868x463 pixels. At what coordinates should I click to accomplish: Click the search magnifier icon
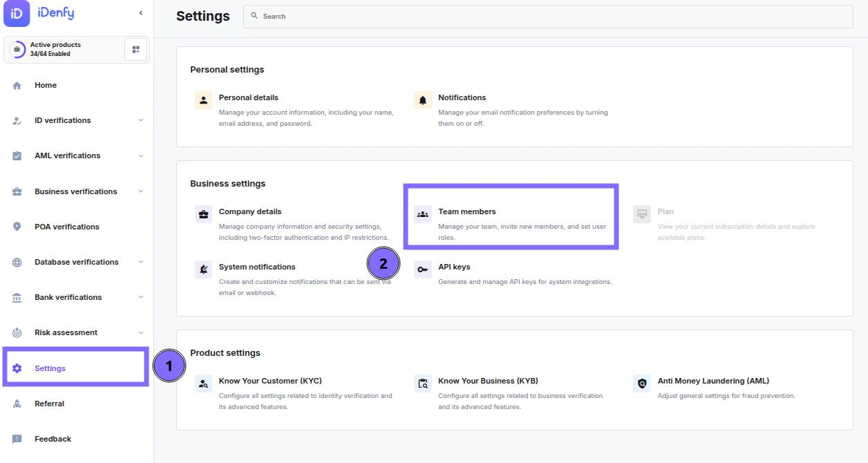(254, 16)
